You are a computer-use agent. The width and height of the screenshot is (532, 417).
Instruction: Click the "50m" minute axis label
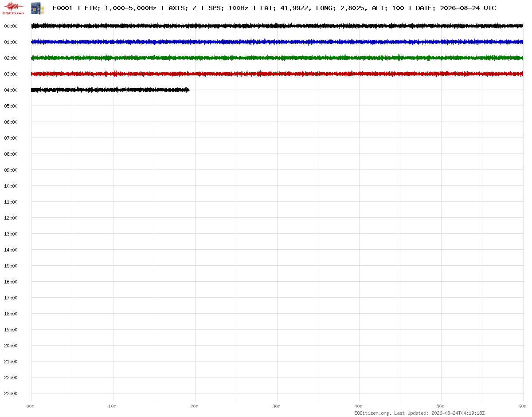[441, 406]
